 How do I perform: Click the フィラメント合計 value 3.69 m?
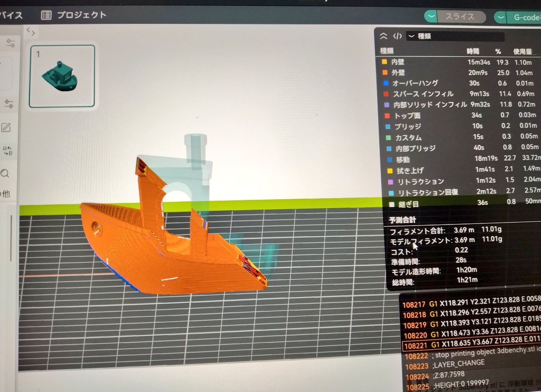pos(464,230)
